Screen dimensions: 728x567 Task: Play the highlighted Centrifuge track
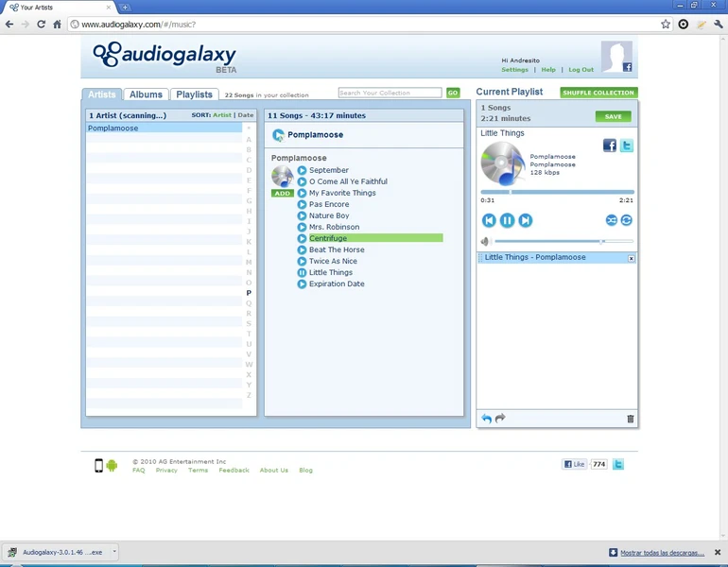(302, 238)
